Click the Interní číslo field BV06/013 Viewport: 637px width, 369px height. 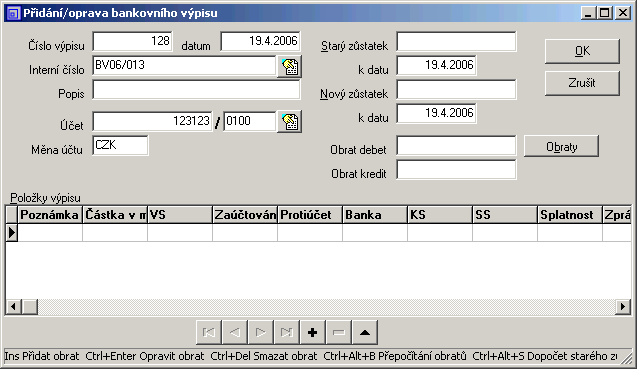(184, 65)
